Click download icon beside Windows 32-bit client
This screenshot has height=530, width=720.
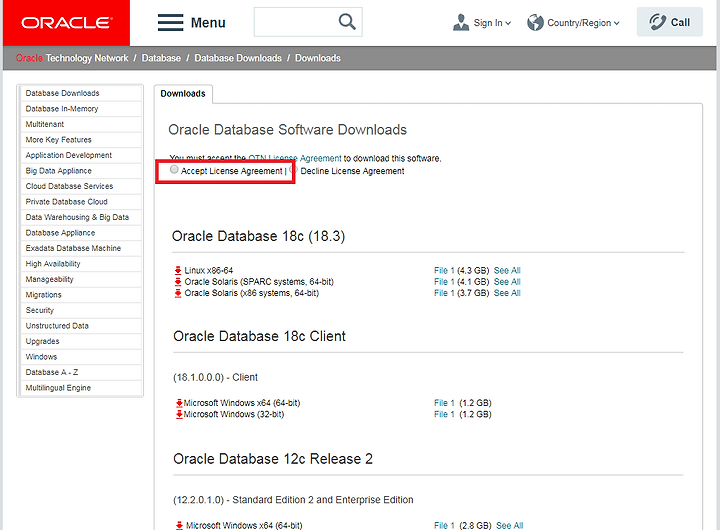click(x=180, y=414)
